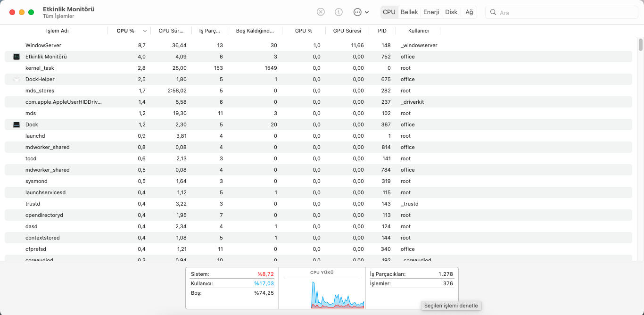Select mdworker_shared row with PID 814
The width and height of the screenshot is (644, 315).
[318, 147]
